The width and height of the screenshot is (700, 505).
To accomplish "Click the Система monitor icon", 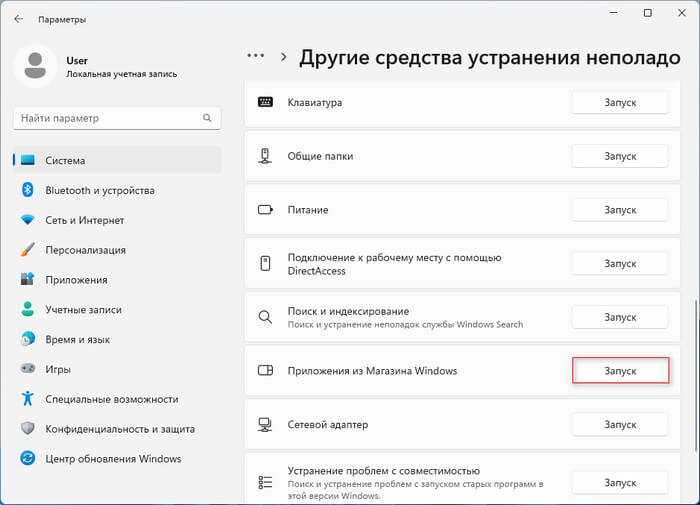I will [x=28, y=160].
